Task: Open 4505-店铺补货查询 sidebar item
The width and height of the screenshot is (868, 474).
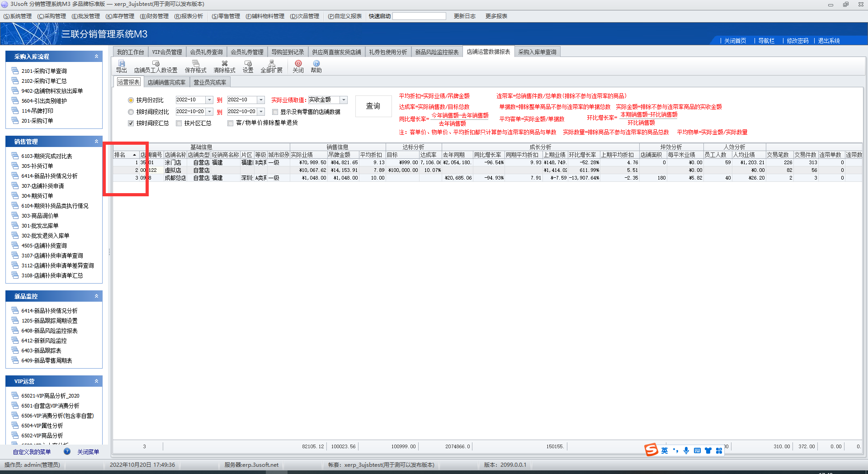Action: tap(44, 246)
